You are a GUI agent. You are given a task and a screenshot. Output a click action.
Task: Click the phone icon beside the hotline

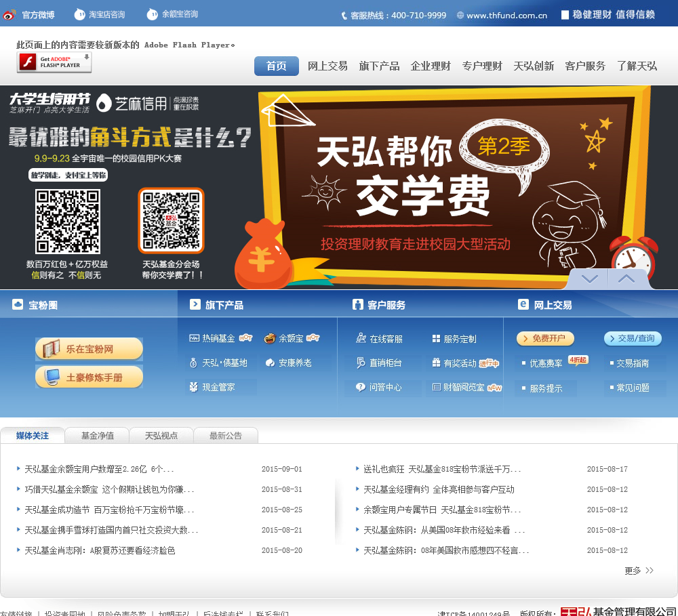(x=344, y=16)
